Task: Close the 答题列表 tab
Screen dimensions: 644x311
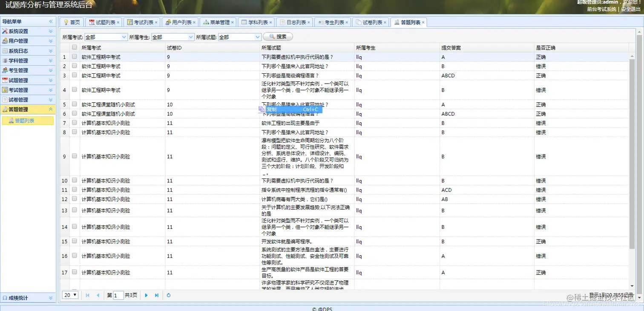Action: click(423, 23)
